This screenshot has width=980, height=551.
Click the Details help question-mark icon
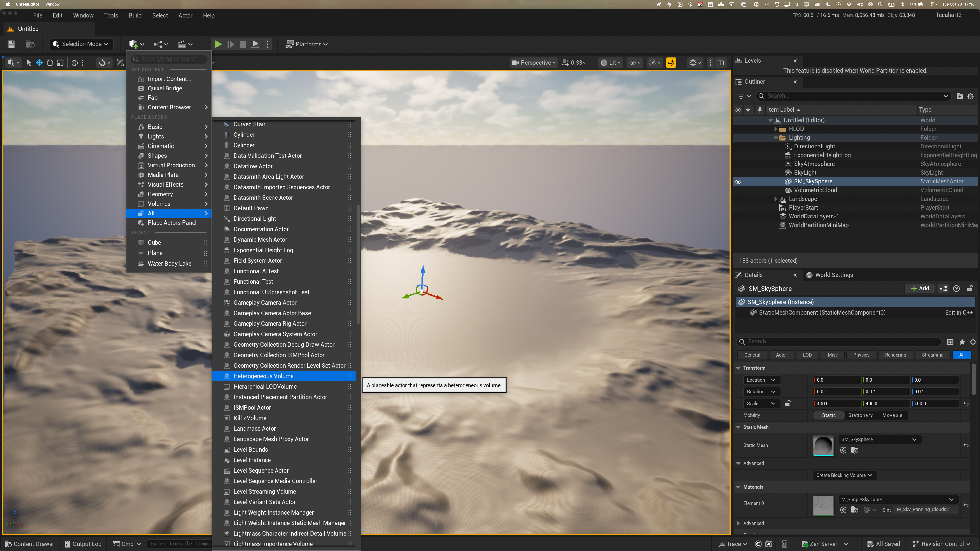coord(956,289)
